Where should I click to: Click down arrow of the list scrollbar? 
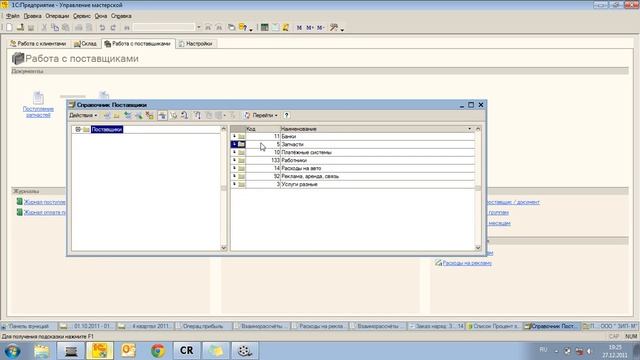click(478, 248)
